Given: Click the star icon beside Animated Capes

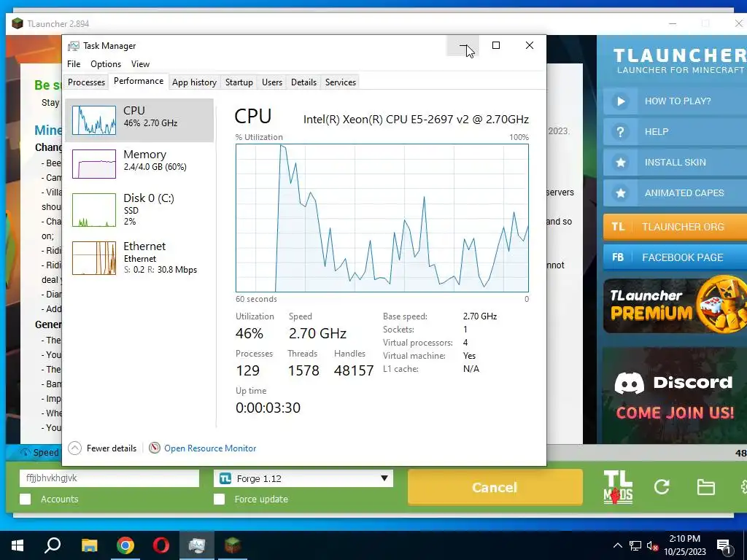Looking at the screenshot, I should [x=620, y=192].
